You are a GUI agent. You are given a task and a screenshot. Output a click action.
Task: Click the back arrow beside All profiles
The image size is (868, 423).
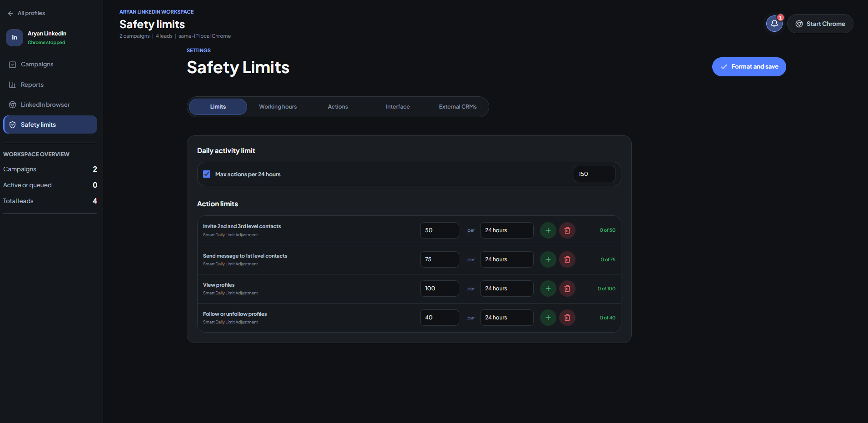(x=10, y=13)
